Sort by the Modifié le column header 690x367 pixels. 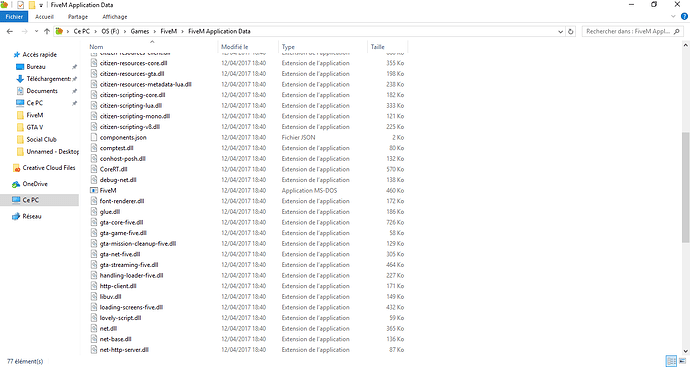coord(235,47)
